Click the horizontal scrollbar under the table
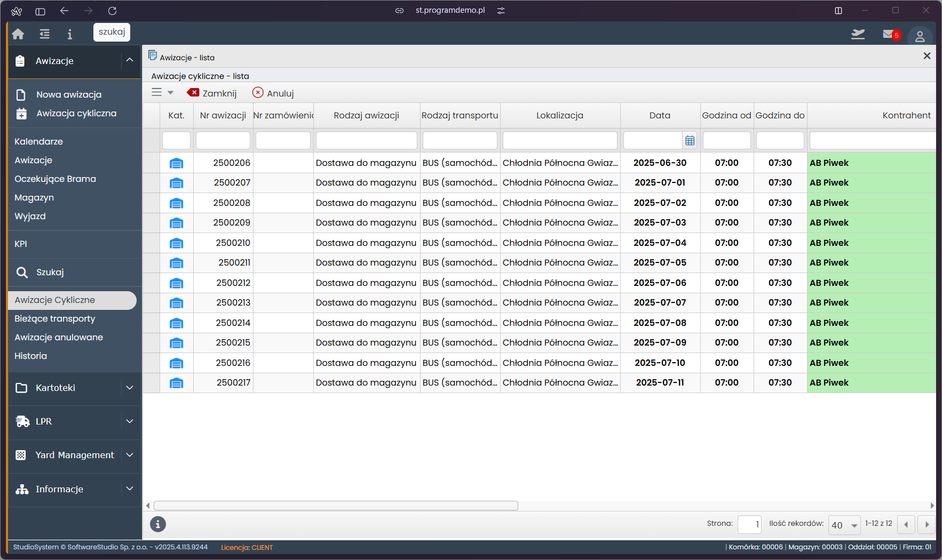Image resolution: width=942 pixels, height=560 pixels. coord(336,506)
